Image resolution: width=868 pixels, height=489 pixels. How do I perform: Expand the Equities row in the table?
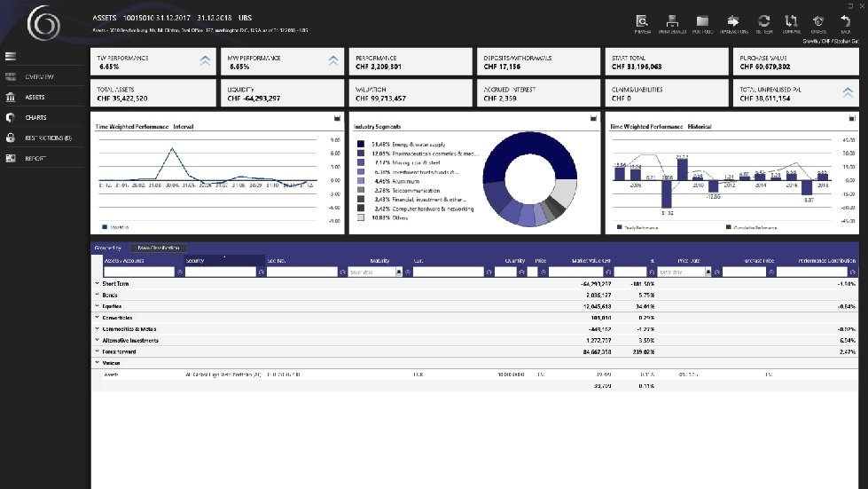point(97,305)
